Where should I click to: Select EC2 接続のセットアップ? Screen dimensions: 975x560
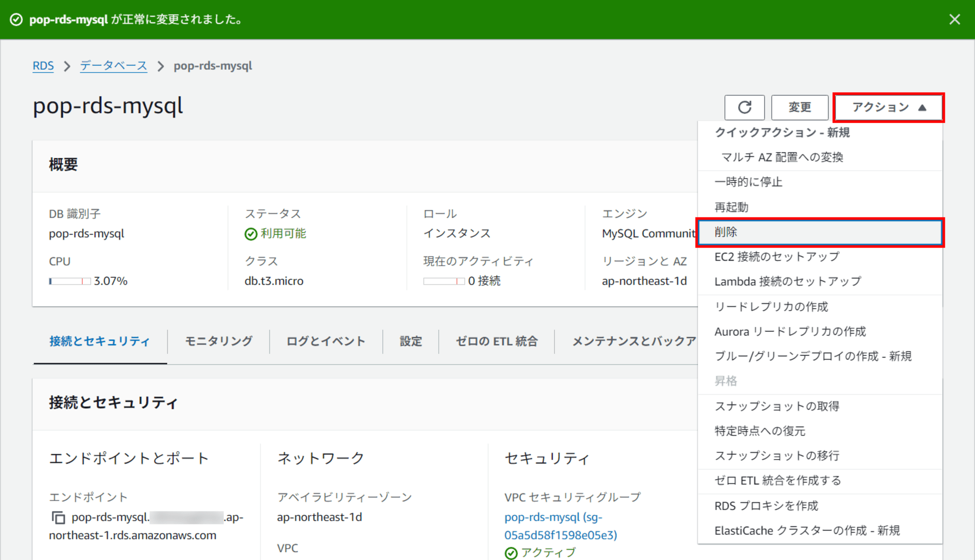click(820, 257)
